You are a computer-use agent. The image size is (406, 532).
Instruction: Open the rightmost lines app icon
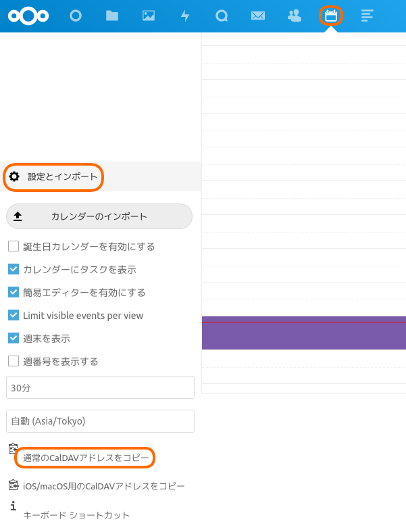[367, 16]
